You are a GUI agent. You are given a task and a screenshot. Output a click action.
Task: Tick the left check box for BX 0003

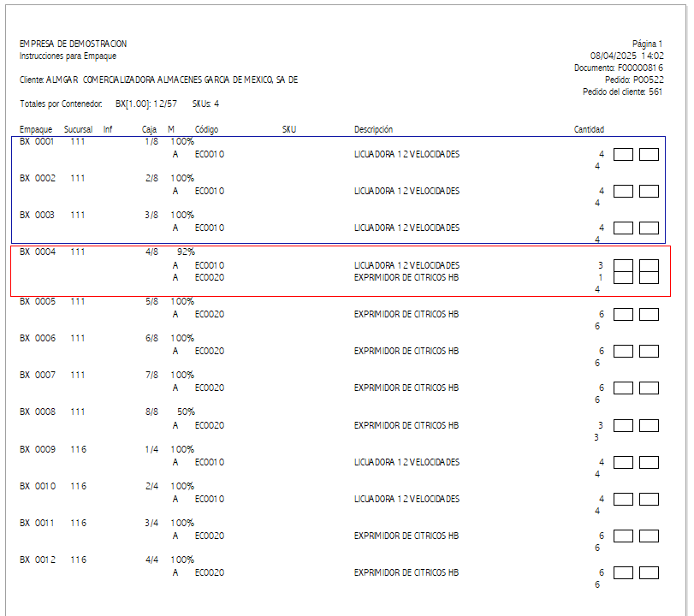click(x=623, y=228)
